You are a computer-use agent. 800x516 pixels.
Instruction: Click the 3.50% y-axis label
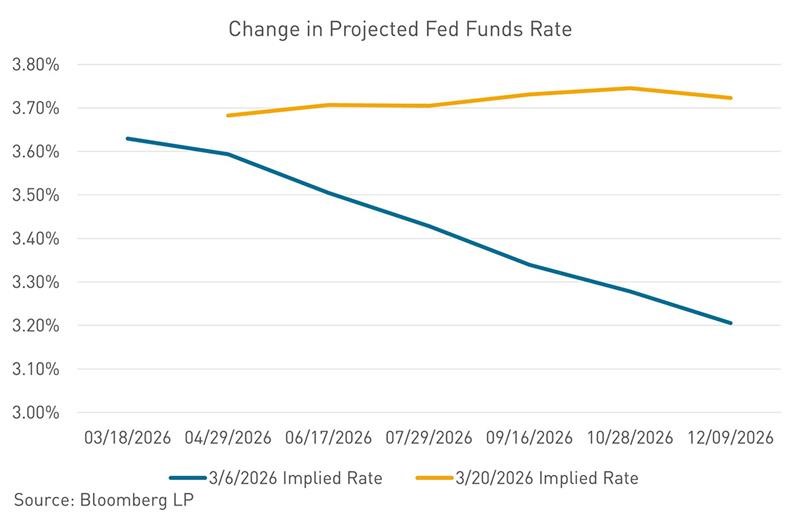coord(35,195)
